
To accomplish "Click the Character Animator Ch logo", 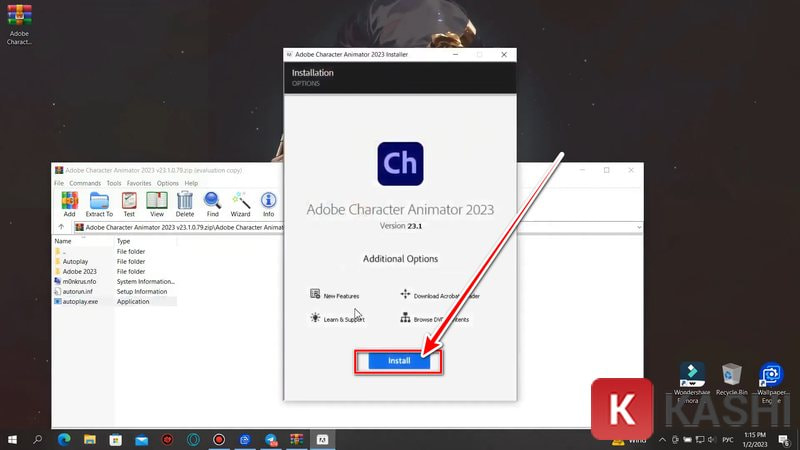I will (x=400, y=164).
